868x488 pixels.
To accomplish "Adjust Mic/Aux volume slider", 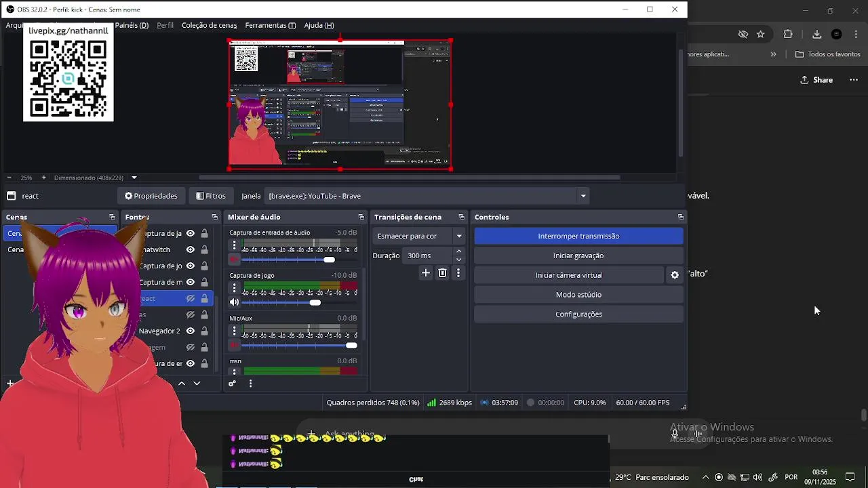I will [299, 345].
